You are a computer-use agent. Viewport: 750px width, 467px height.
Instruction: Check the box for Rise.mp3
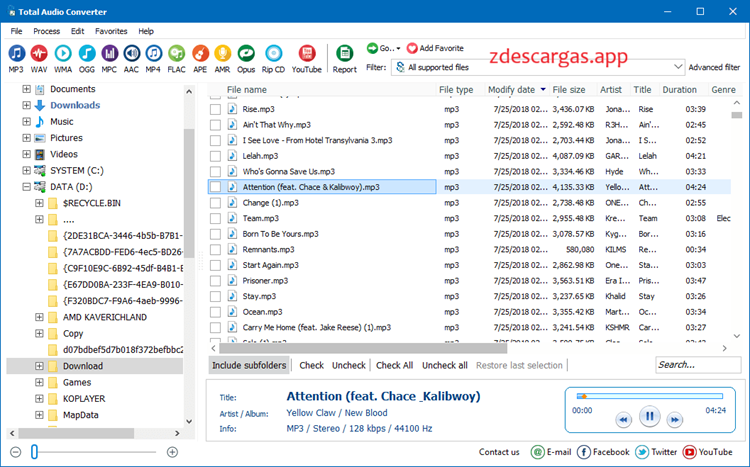click(x=215, y=110)
